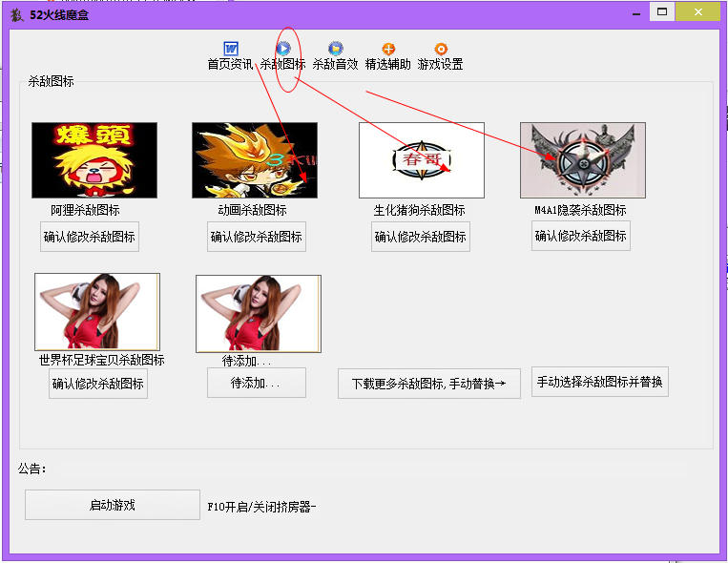
Task: Click the M4A1隐袭杀敌图标 caption text
Action: tap(580, 211)
